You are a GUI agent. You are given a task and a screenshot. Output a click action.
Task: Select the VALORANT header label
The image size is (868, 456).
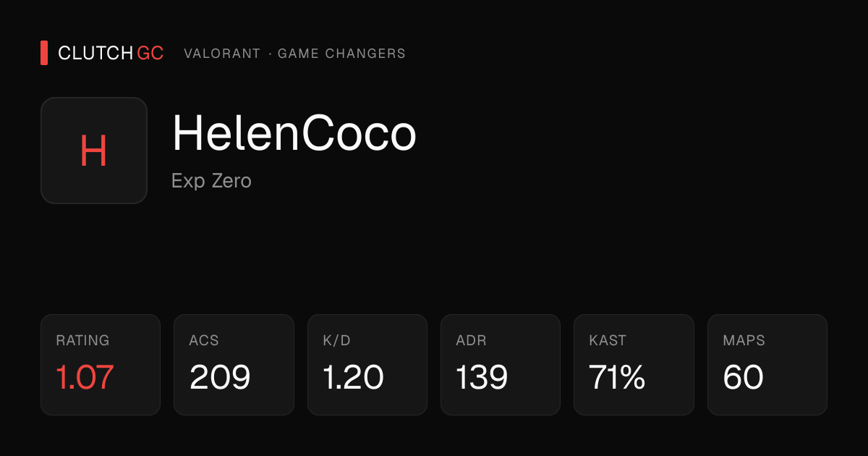pos(222,54)
